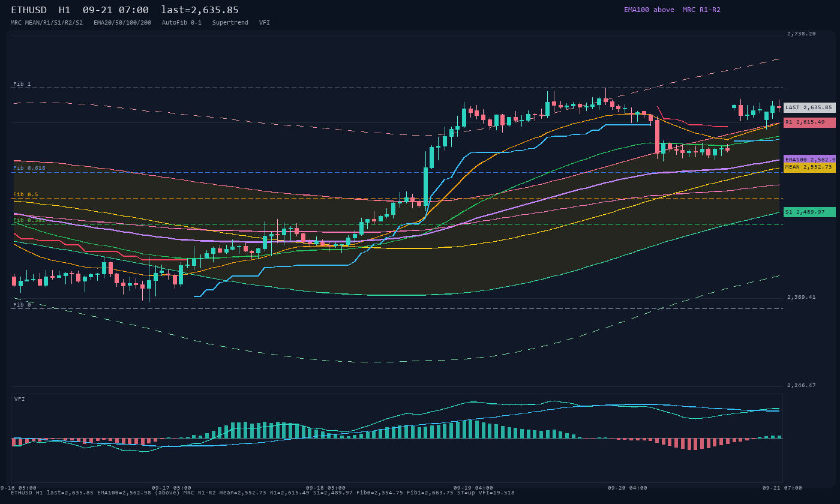Select the H1 timeframe text in the title
Image resolution: width=840 pixels, height=504 pixels.
(x=64, y=10)
